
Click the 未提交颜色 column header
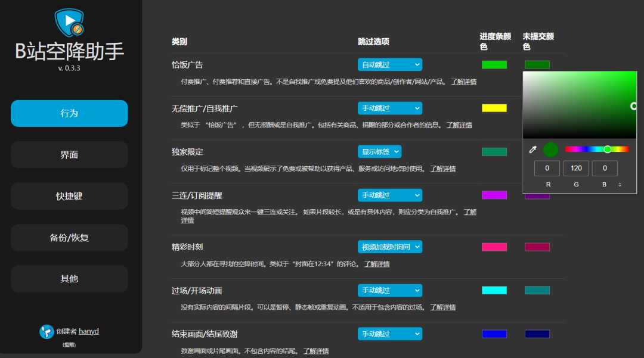(538, 42)
